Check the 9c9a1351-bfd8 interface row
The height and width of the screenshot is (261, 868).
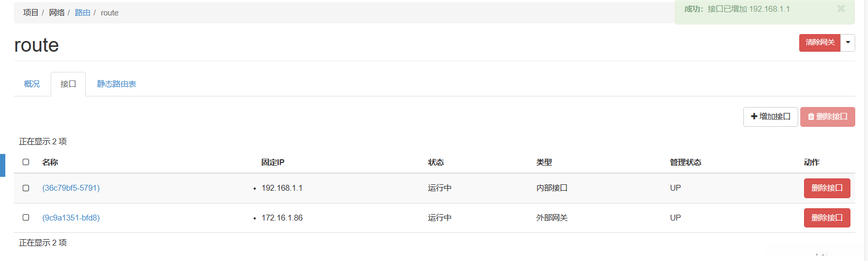tap(26, 217)
